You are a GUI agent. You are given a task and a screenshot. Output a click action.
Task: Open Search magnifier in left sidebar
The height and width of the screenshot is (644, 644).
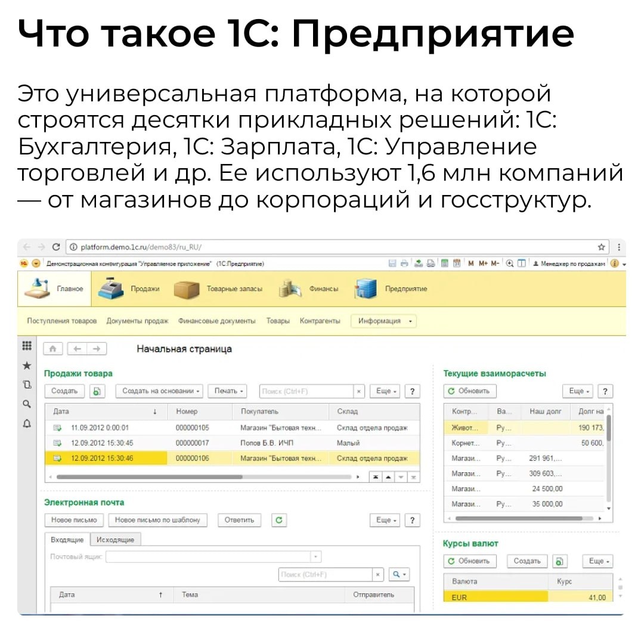click(27, 404)
